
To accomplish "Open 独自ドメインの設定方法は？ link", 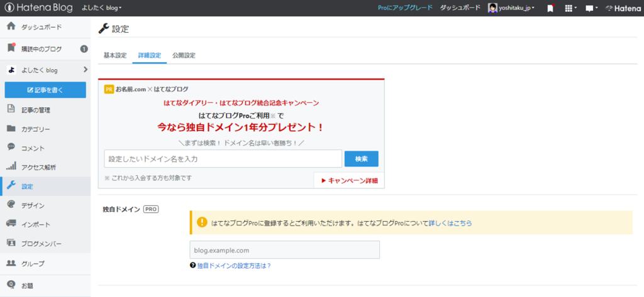I will click(x=234, y=266).
